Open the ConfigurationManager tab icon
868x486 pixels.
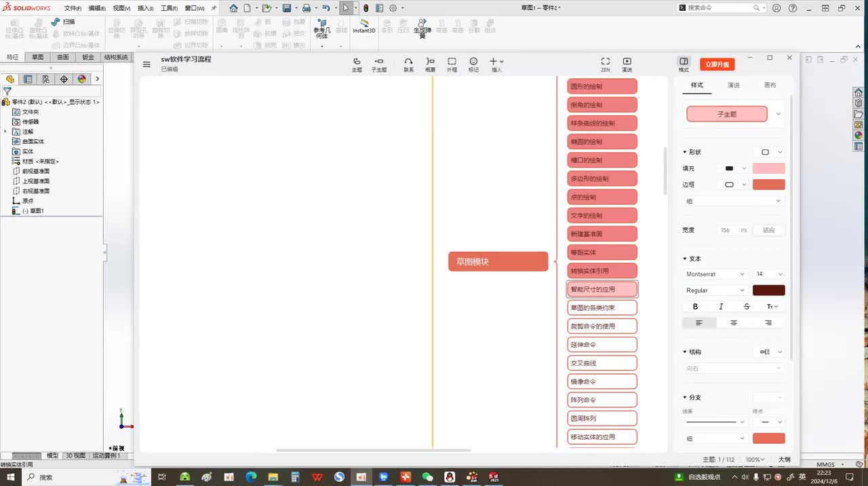pyautogui.click(x=46, y=79)
